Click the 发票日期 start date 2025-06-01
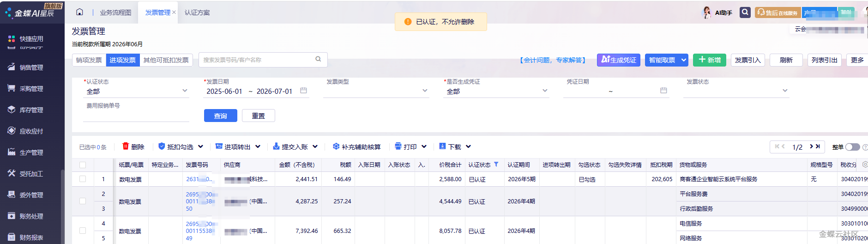The image size is (868, 244). (x=224, y=91)
